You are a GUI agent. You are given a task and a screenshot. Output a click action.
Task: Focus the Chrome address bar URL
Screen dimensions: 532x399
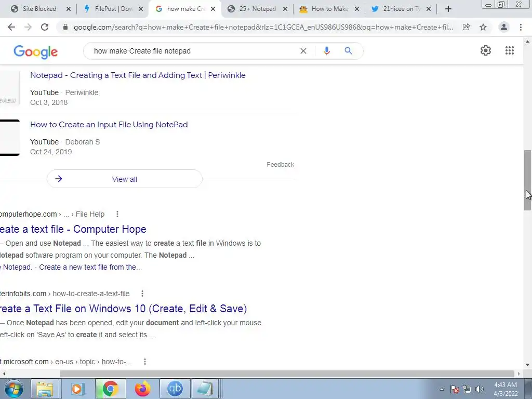[263, 27]
